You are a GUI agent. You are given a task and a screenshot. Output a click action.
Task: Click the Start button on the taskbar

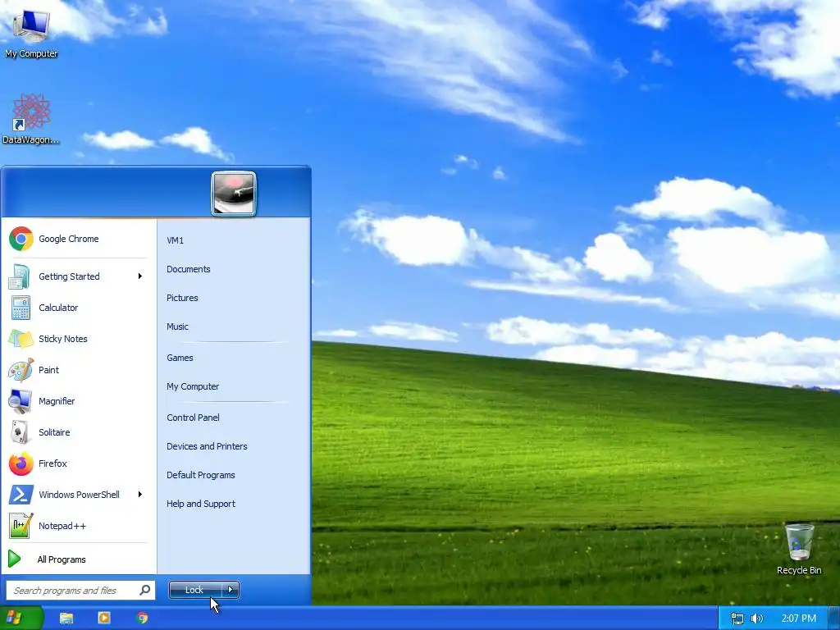pyautogui.click(x=21, y=619)
